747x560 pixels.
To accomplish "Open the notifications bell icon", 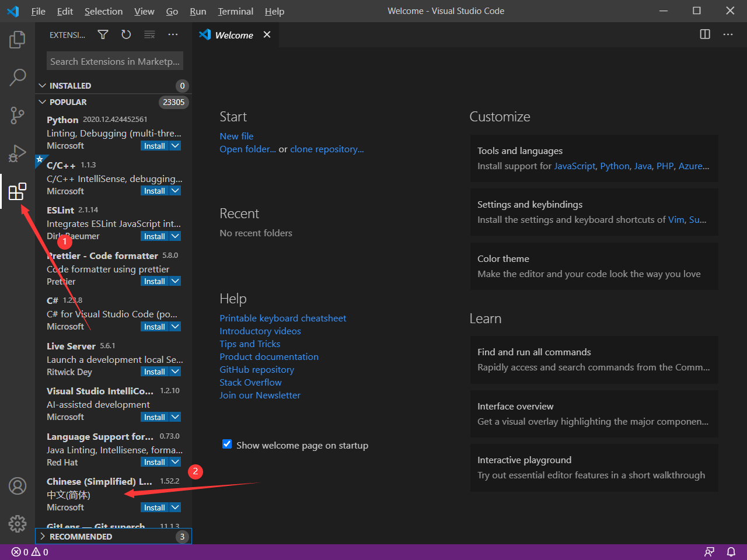I will pyautogui.click(x=731, y=551).
